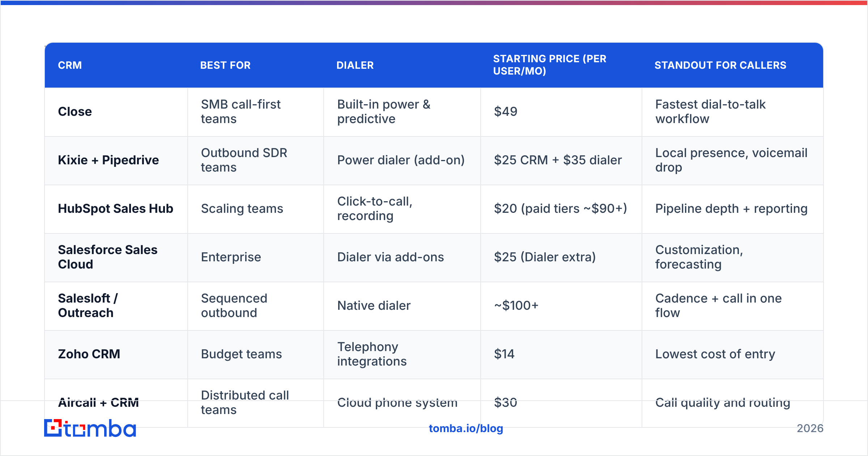The image size is (868, 456).
Task: Select the $49 price cell
Action: pos(561,112)
